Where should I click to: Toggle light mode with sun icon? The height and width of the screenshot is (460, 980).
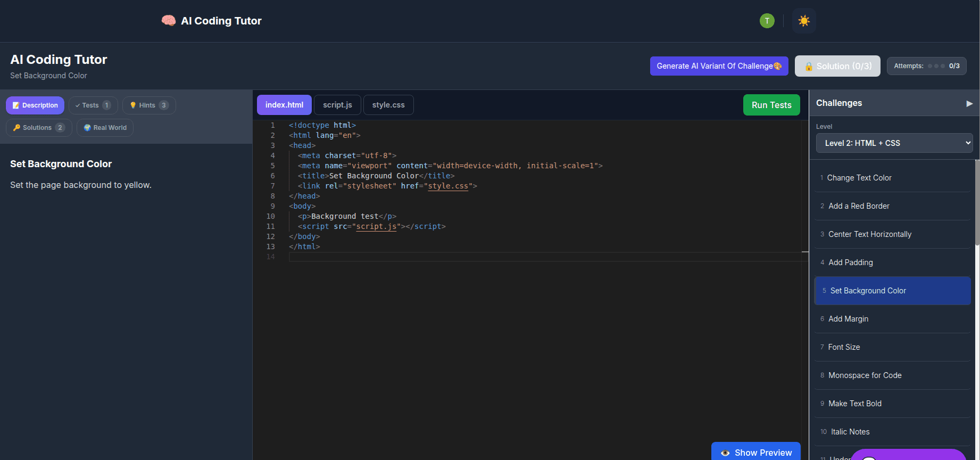[x=804, y=21]
